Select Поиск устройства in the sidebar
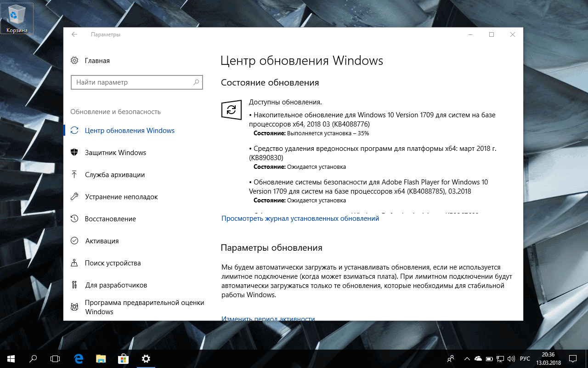Viewport: 588px width, 368px height. [x=112, y=263]
